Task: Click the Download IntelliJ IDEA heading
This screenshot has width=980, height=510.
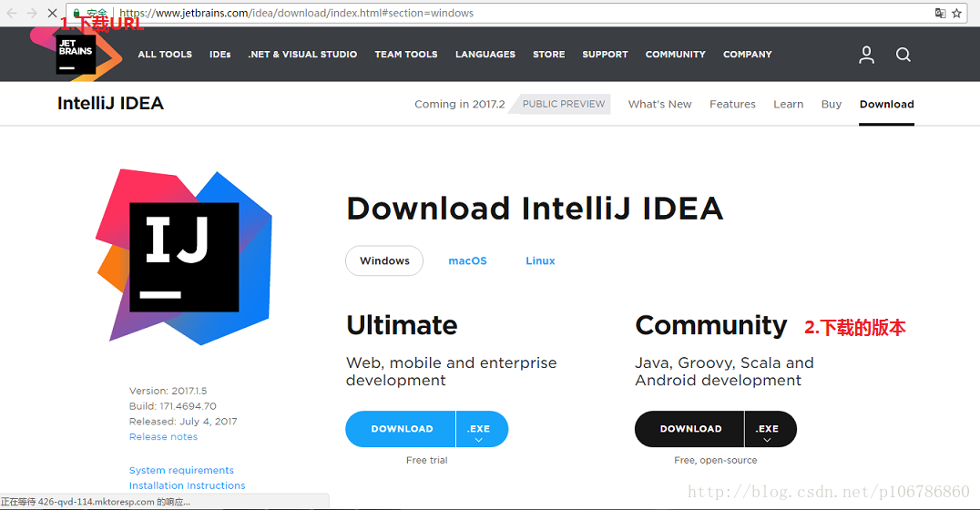Action: [x=535, y=209]
